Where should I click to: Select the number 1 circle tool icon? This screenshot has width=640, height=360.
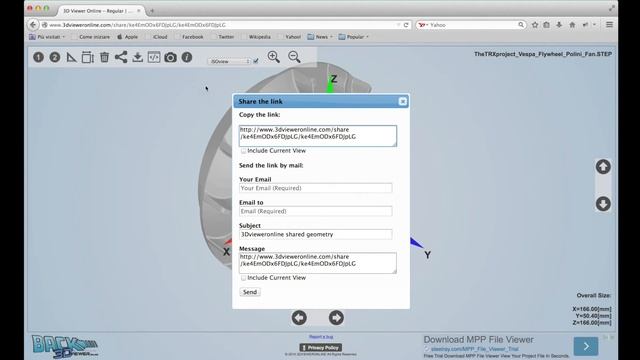point(38,57)
